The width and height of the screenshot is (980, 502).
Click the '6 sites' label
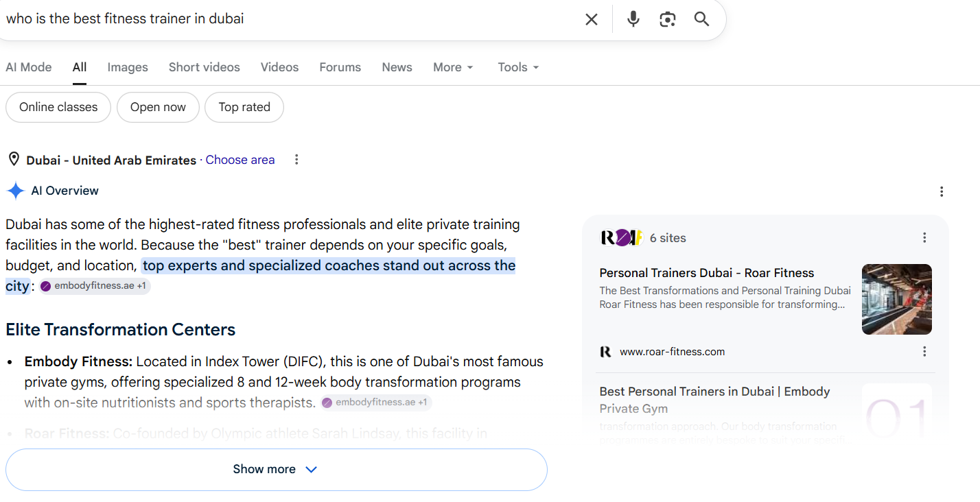(x=668, y=238)
